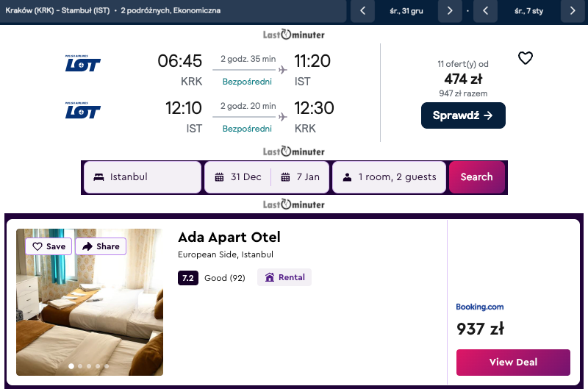Save Ada Apart Otel to favorites
588x389 pixels.
(x=49, y=246)
